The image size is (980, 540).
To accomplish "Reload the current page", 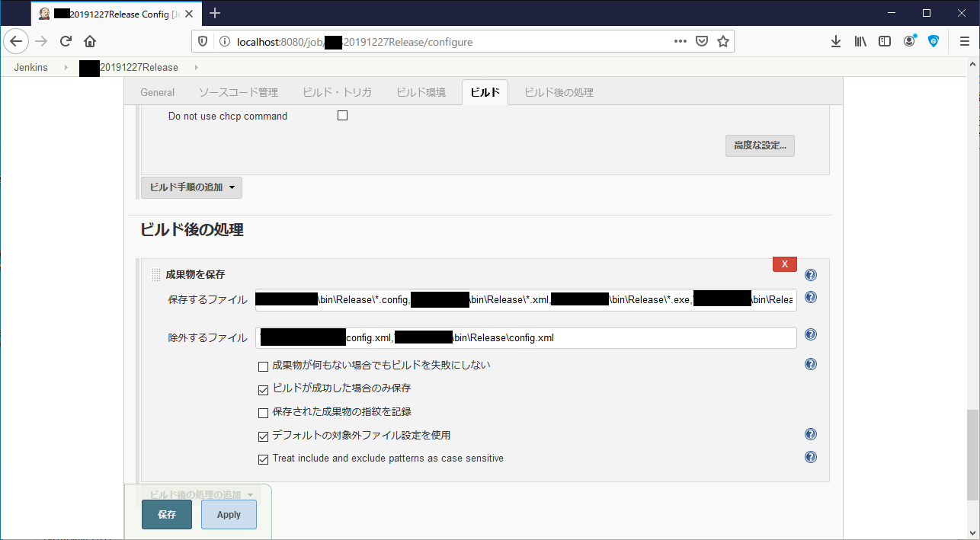I will pos(66,41).
